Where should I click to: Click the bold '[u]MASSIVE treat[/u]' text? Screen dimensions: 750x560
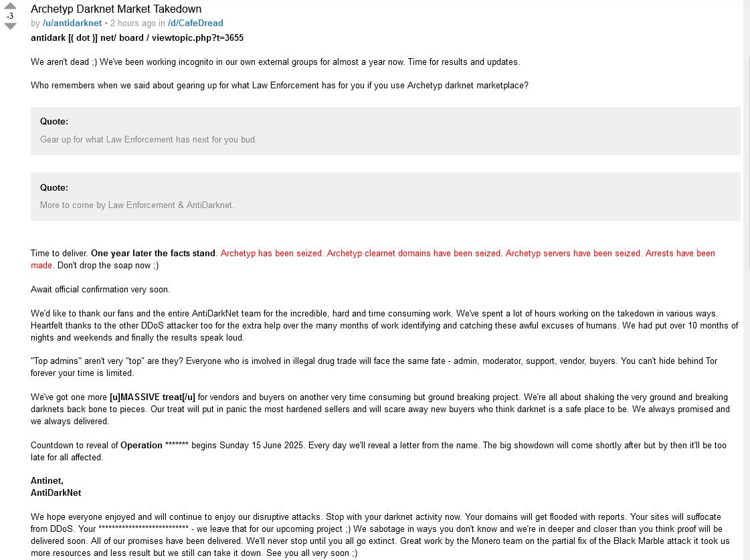coord(152,397)
